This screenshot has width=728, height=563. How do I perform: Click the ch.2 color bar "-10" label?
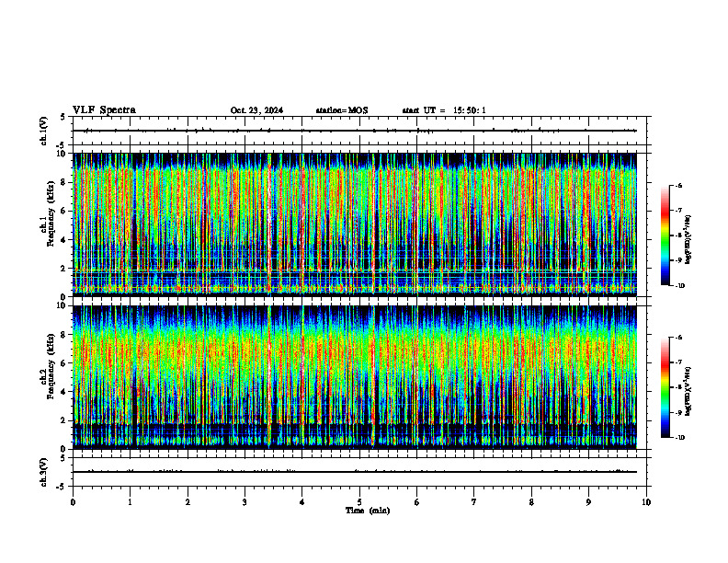[x=679, y=438]
